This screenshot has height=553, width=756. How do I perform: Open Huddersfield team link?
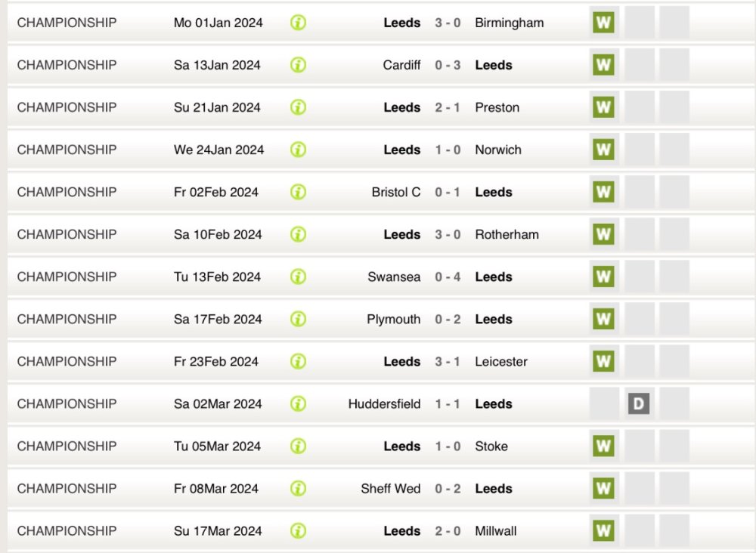(x=384, y=403)
